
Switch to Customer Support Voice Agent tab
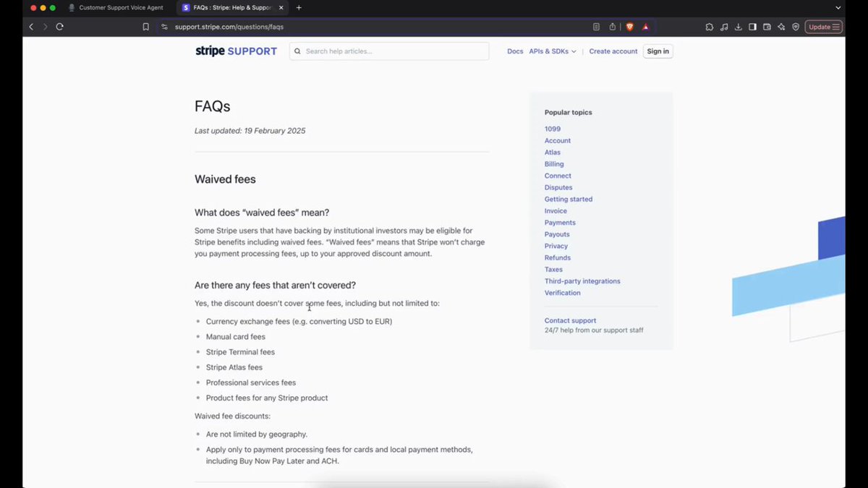pos(116,7)
